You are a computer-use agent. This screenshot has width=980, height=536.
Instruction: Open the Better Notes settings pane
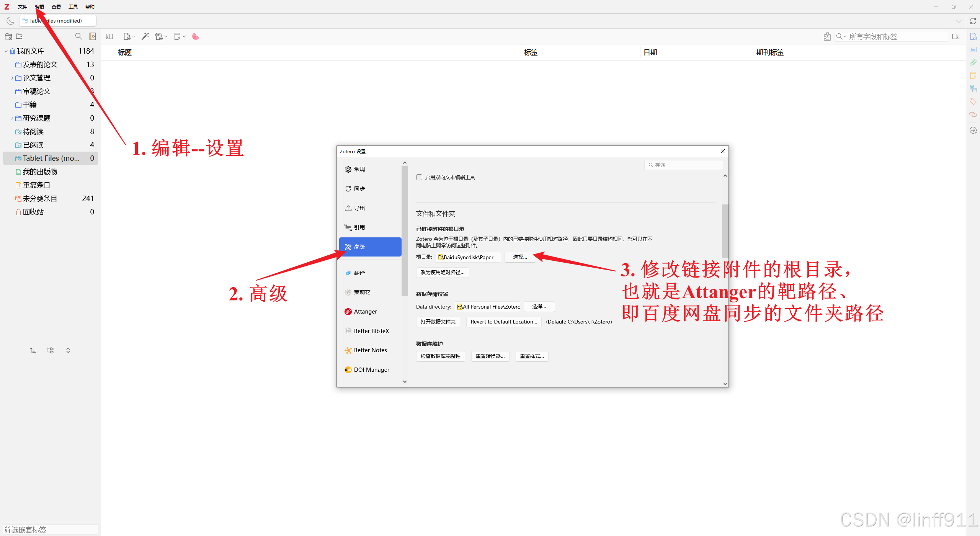point(370,350)
